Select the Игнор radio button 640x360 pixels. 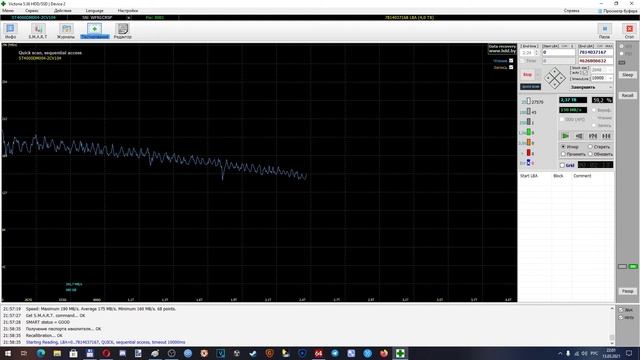[563, 147]
